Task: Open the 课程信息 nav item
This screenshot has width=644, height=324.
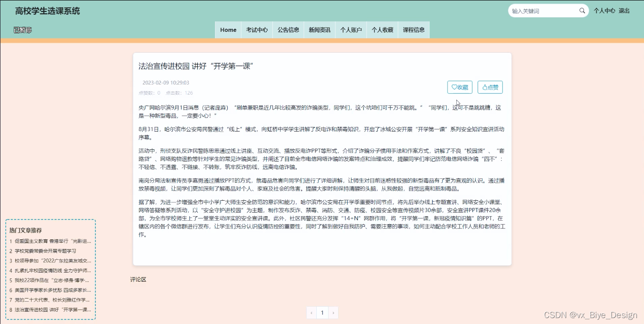Action: coord(414,30)
